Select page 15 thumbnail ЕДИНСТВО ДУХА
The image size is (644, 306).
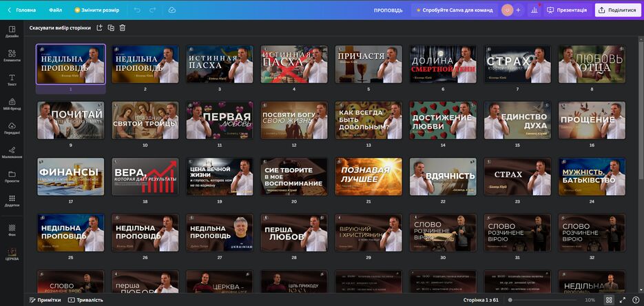click(x=517, y=120)
